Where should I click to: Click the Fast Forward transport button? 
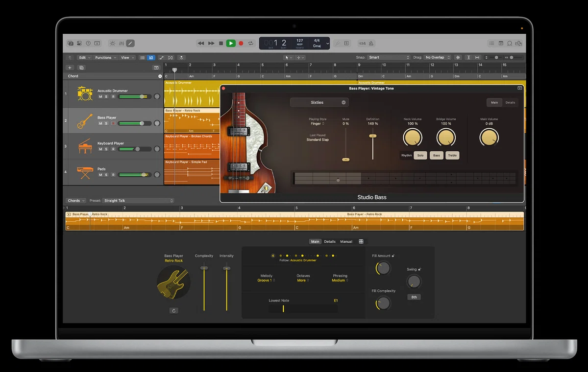coord(211,43)
